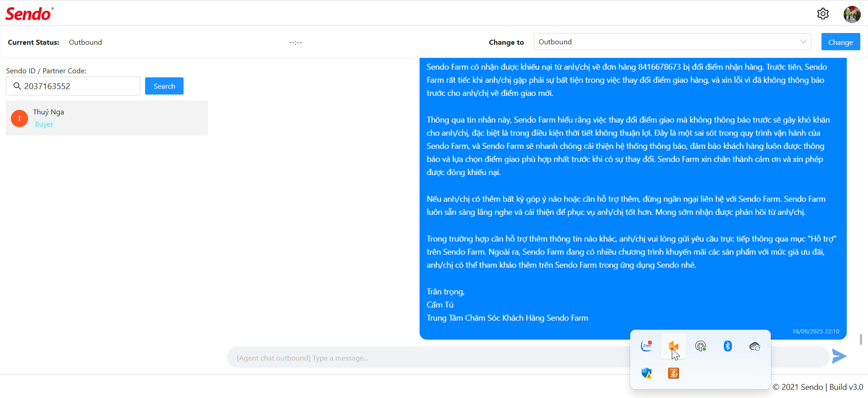Click the Search button

[164, 86]
